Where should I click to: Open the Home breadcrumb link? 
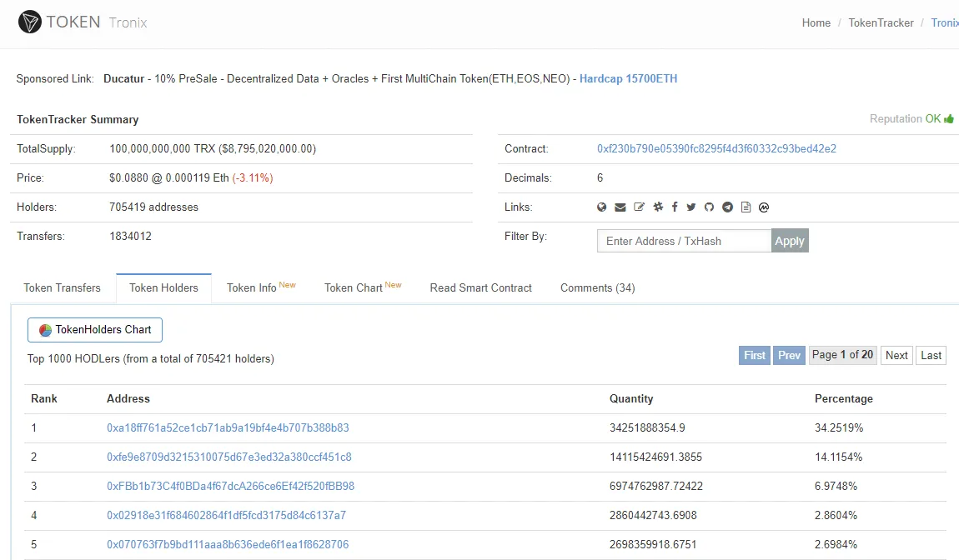(x=816, y=22)
